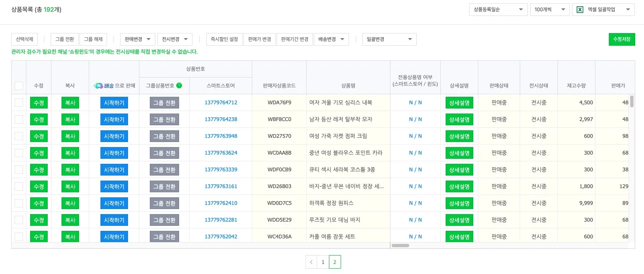644x274 pixels.
Task: Click 그룹 전환 in row 13779763161
Action: tap(164, 186)
